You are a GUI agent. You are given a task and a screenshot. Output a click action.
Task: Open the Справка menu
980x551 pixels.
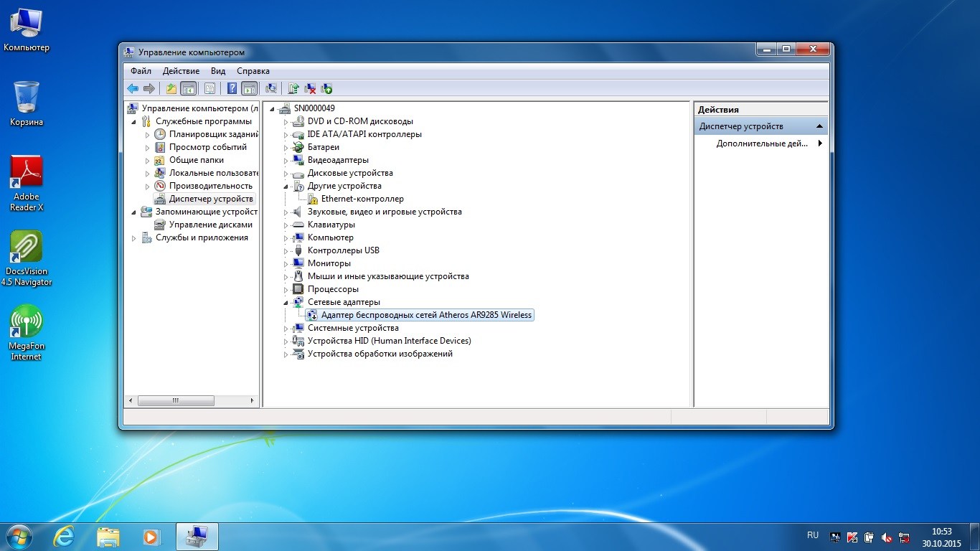pos(253,71)
